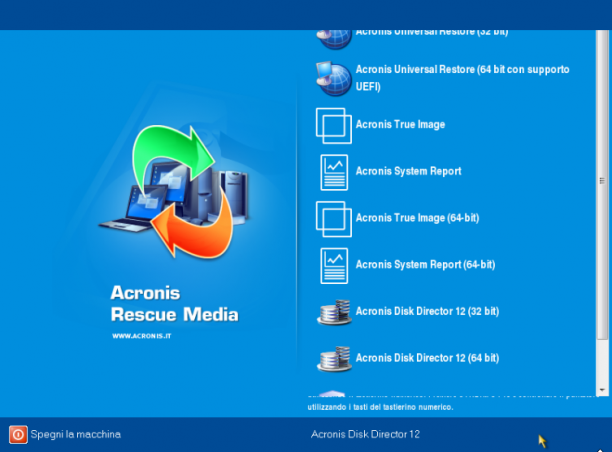Click the Acronis System Report document icon
Screen dimensions: 612x452
click(x=334, y=172)
